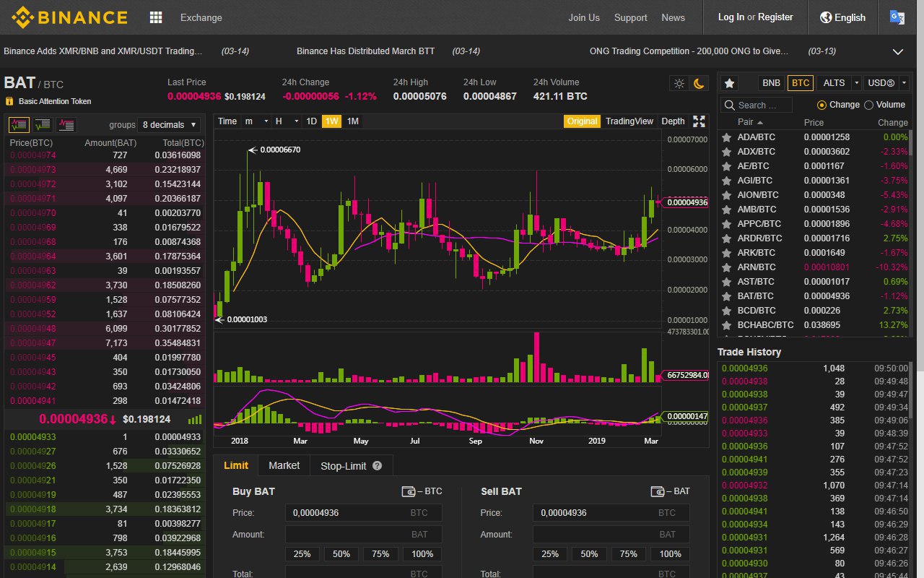The width and height of the screenshot is (924, 578).
Task: Open the Limit order tab
Action: pyautogui.click(x=236, y=466)
